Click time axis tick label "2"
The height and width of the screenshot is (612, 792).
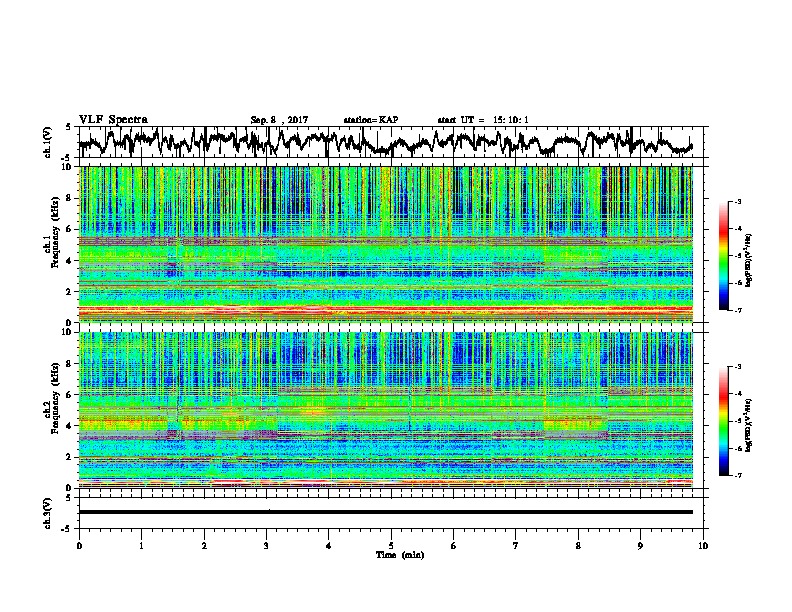(204, 546)
